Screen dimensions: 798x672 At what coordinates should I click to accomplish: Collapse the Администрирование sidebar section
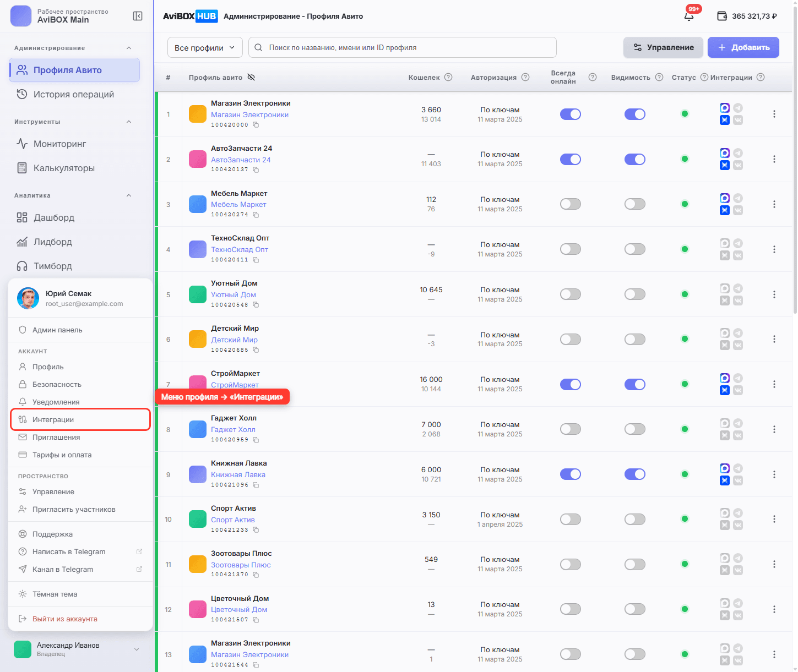point(129,48)
